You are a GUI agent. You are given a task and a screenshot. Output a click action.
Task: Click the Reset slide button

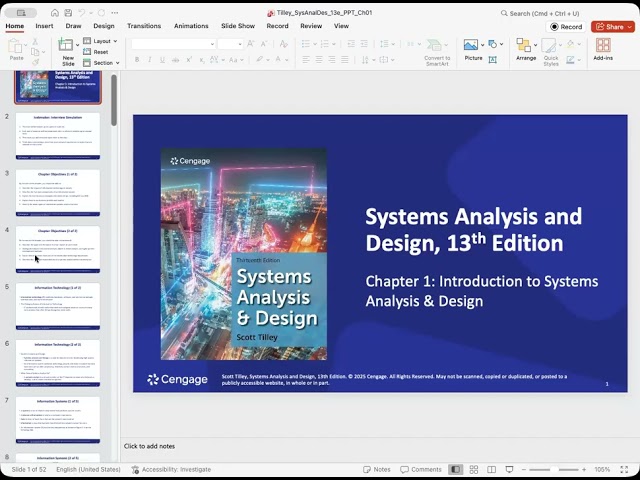[x=96, y=52]
